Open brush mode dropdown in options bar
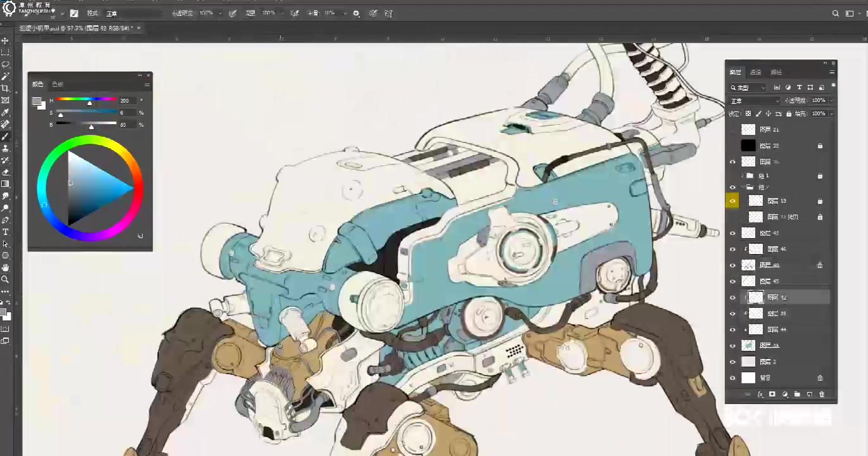This screenshot has width=868, height=456. (x=133, y=13)
